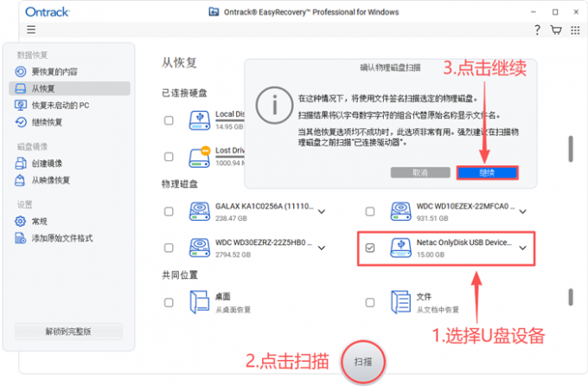The width and height of the screenshot is (588, 387).
Task: Click the 2794.52 GB size text
Action: [x=233, y=255]
